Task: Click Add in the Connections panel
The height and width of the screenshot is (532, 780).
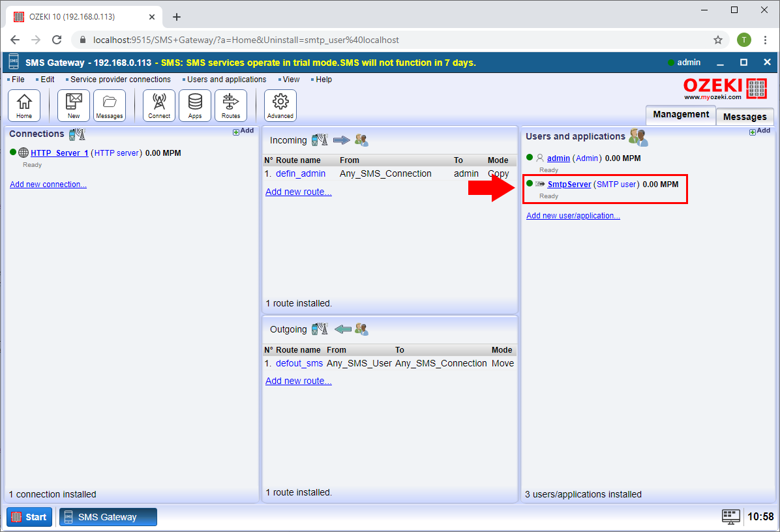Action: click(243, 130)
